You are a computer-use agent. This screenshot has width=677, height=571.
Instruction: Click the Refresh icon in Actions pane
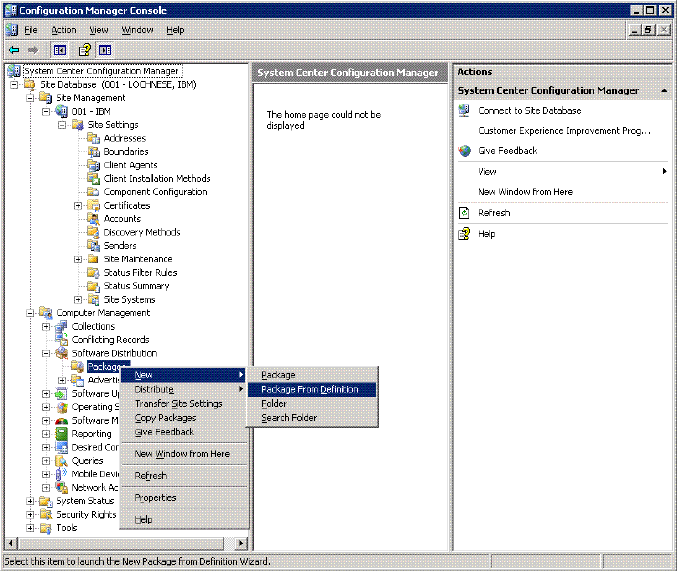pyautogui.click(x=464, y=213)
